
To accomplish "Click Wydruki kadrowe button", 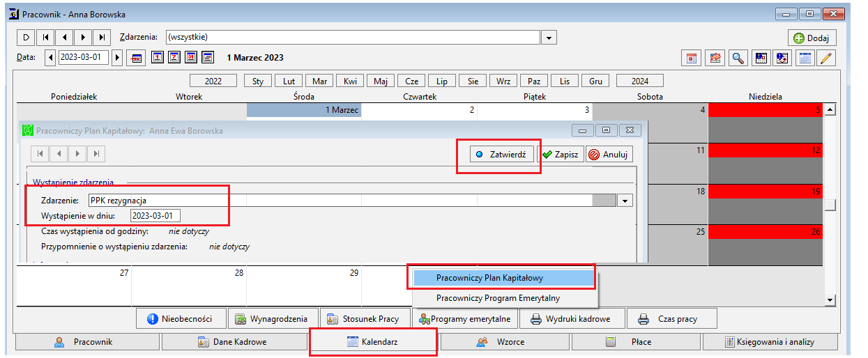I will coord(571,319).
